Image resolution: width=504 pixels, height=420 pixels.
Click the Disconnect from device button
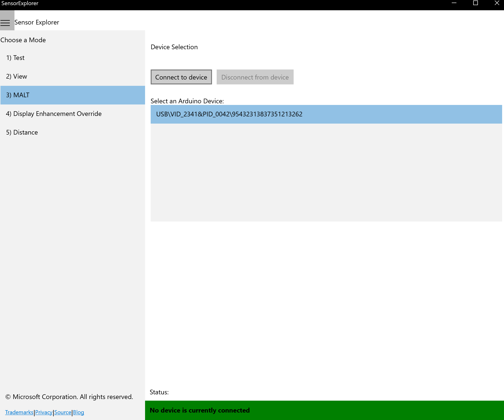click(255, 77)
